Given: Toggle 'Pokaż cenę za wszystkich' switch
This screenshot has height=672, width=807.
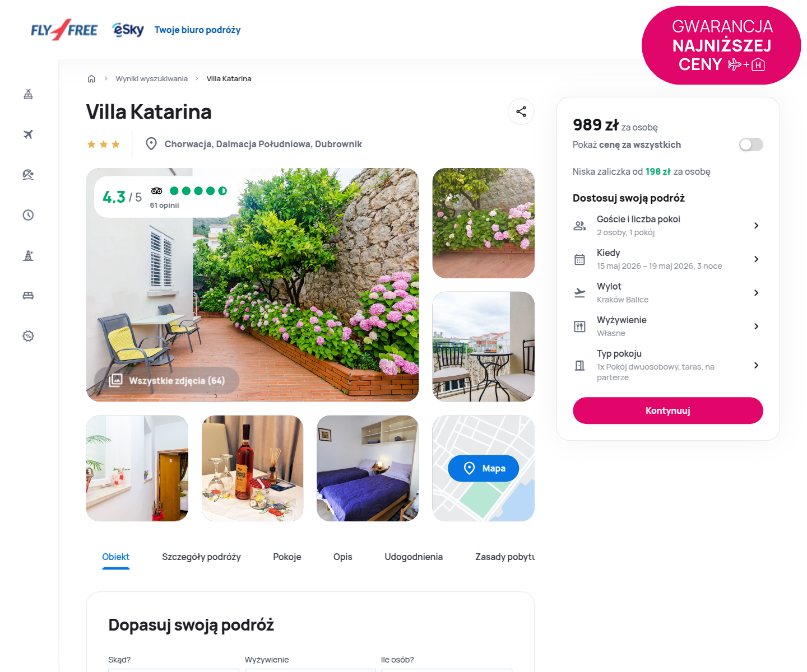Looking at the screenshot, I should click(x=751, y=144).
